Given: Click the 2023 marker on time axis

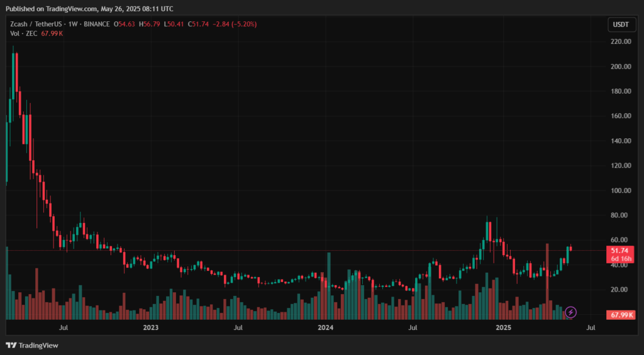Looking at the screenshot, I should click(x=150, y=327).
